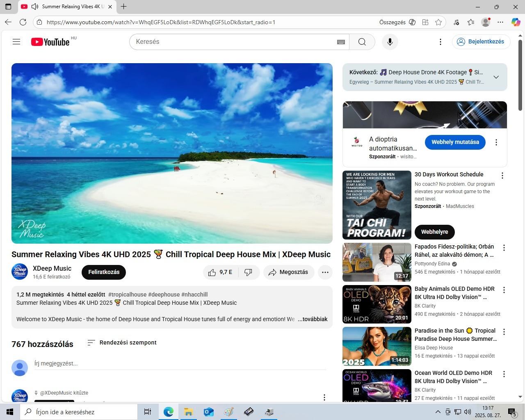
Task: Like the video with thumbs up
Action: click(220, 272)
